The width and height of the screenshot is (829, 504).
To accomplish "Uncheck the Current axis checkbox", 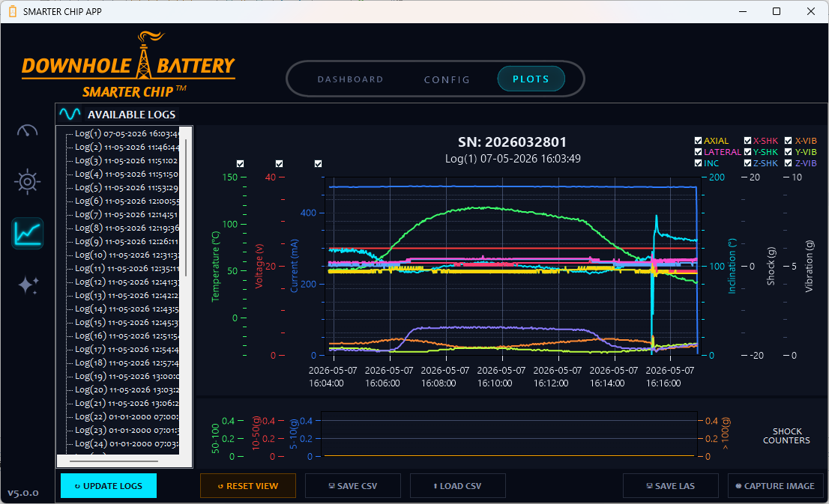I will (319, 164).
